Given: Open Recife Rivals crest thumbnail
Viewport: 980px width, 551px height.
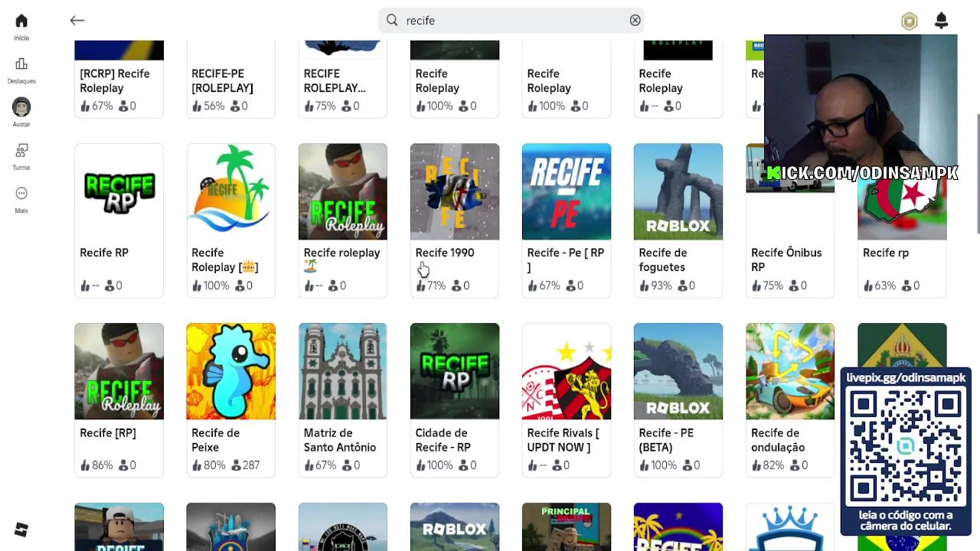Looking at the screenshot, I should 567,371.
